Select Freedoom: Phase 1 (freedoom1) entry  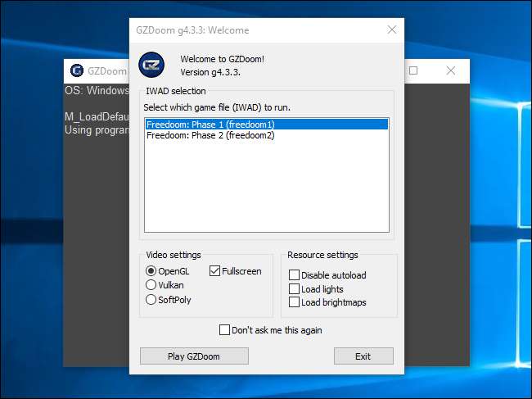click(266, 125)
